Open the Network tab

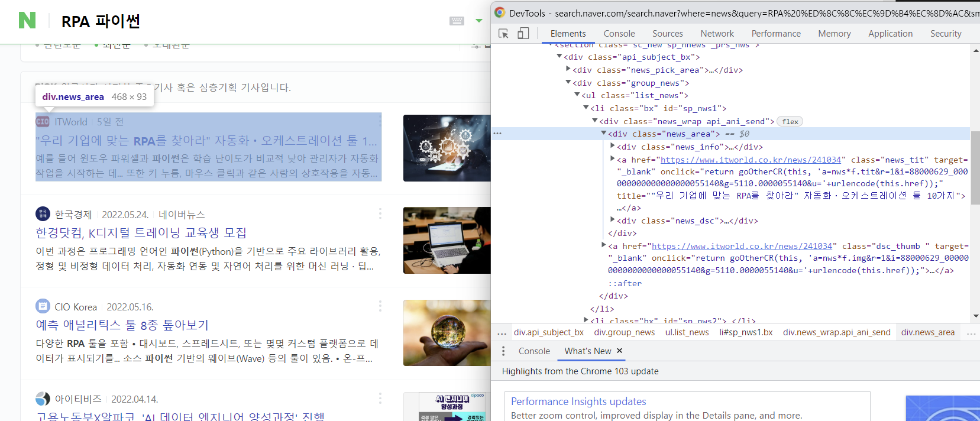(x=717, y=34)
